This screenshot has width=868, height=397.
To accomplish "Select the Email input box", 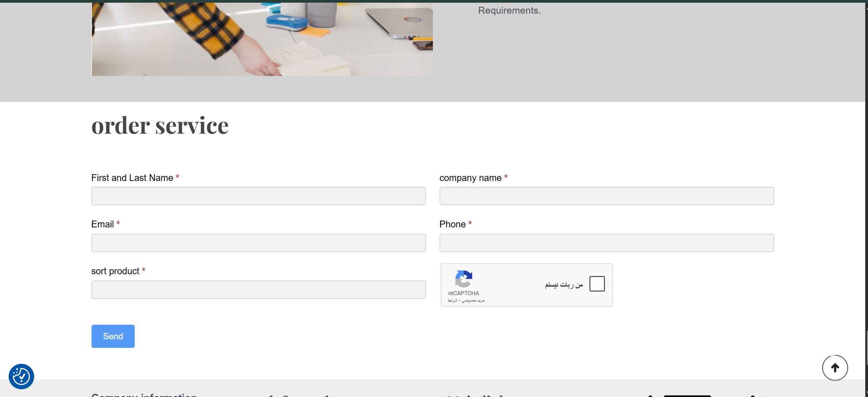I will click(259, 243).
